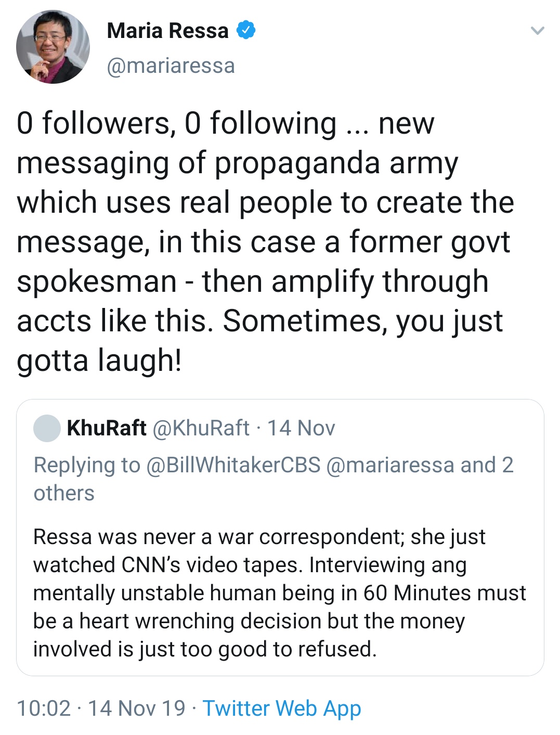Click the 14 Nov date beside @KhuRaft
The width and height of the screenshot is (560, 735).
click(x=301, y=428)
